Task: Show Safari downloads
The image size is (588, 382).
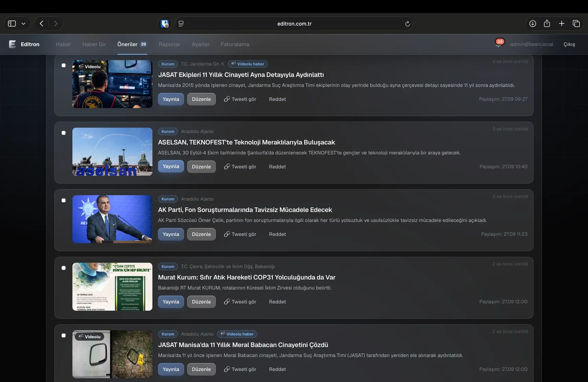Action: (533, 24)
